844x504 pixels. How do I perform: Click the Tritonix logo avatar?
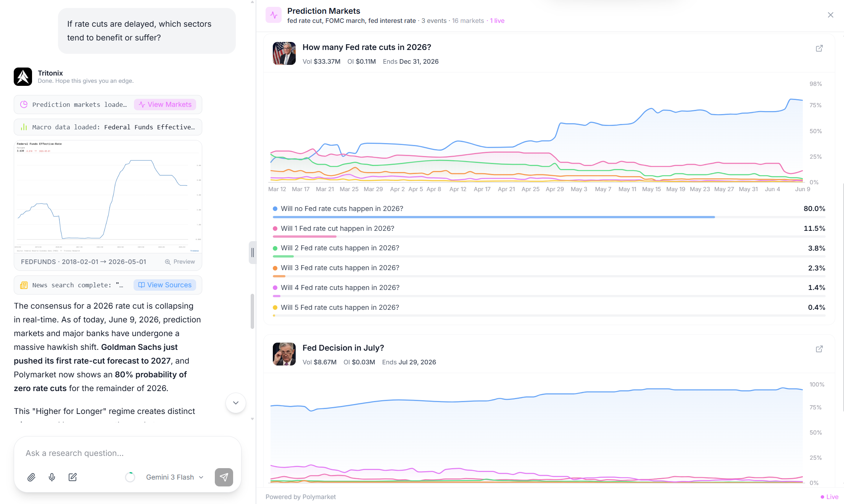(23, 77)
